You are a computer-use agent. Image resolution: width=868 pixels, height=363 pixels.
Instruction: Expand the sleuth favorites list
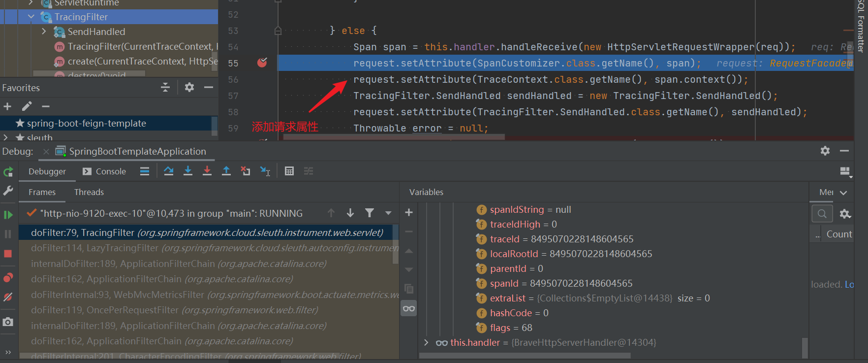click(x=5, y=137)
